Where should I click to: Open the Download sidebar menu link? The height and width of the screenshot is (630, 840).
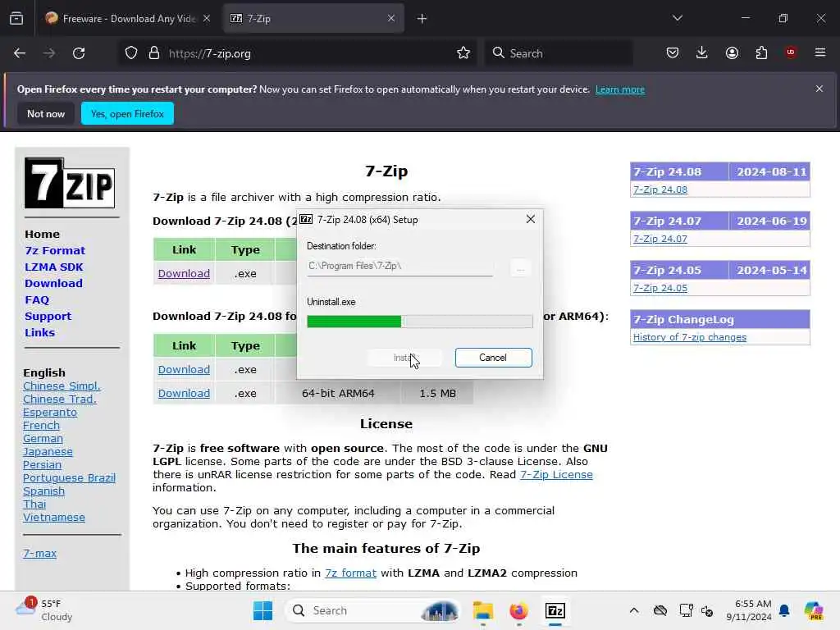pos(53,283)
